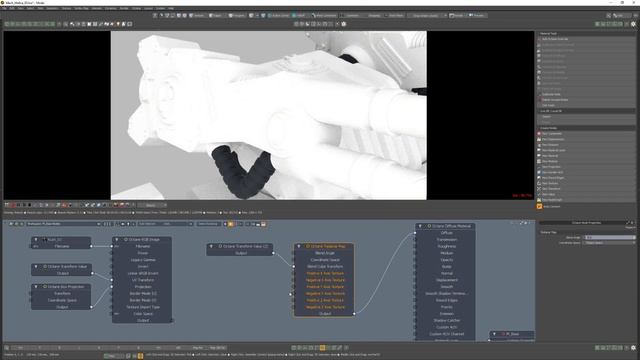
Task: Click red icon in render viewport toolbar
Action: pos(13,205)
